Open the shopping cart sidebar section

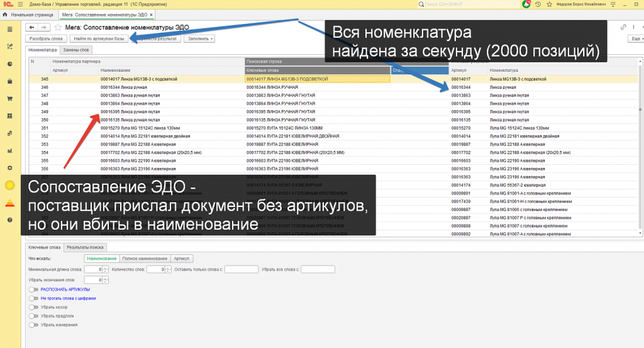(x=10, y=99)
